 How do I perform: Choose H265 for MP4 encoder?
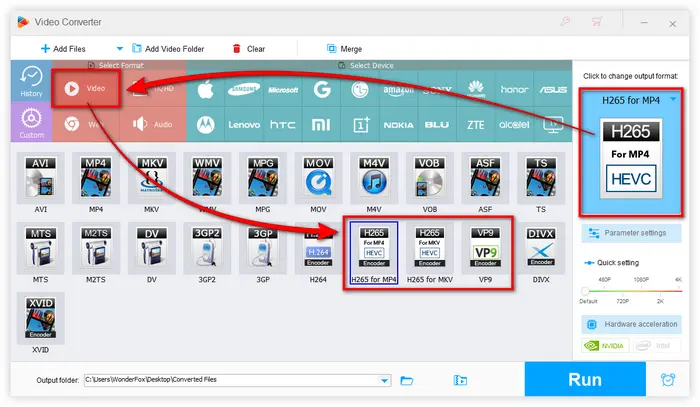(374, 253)
